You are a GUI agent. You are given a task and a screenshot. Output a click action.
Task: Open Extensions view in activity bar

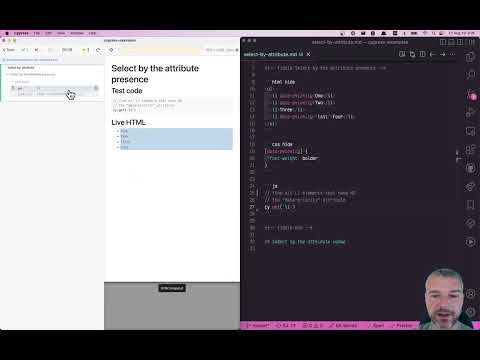(x=470, y=150)
